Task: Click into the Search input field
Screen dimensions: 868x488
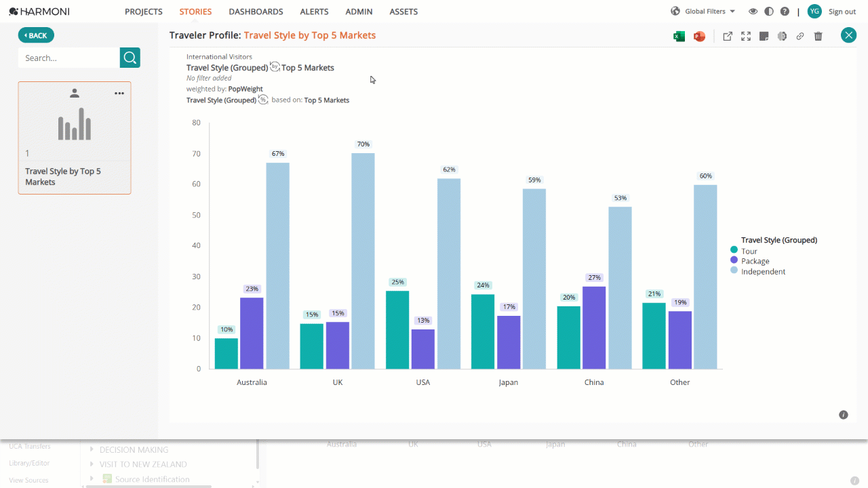Action: 69,58
